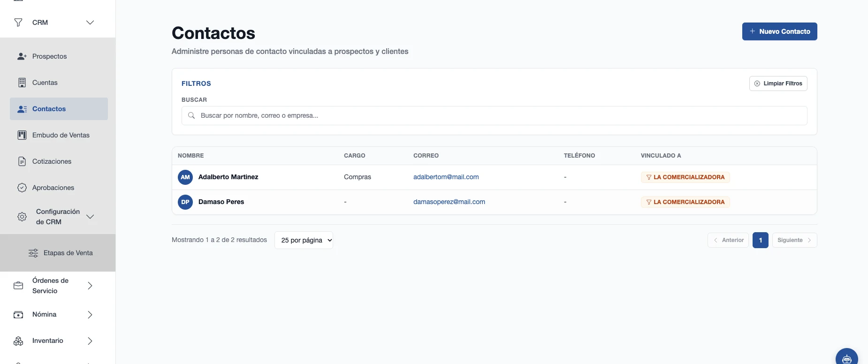This screenshot has height=364, width=868.
Task: Click the Anterior pagination button
Action: point(728,240)
